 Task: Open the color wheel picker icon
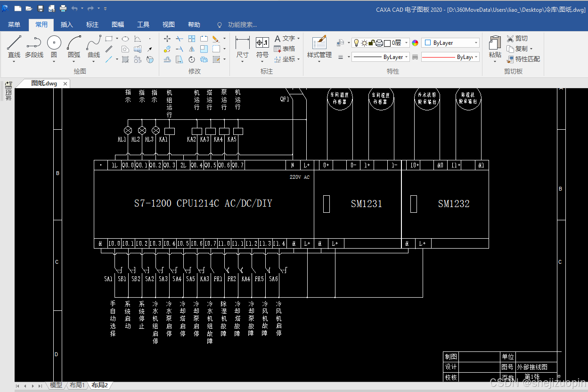coord(415,43)
